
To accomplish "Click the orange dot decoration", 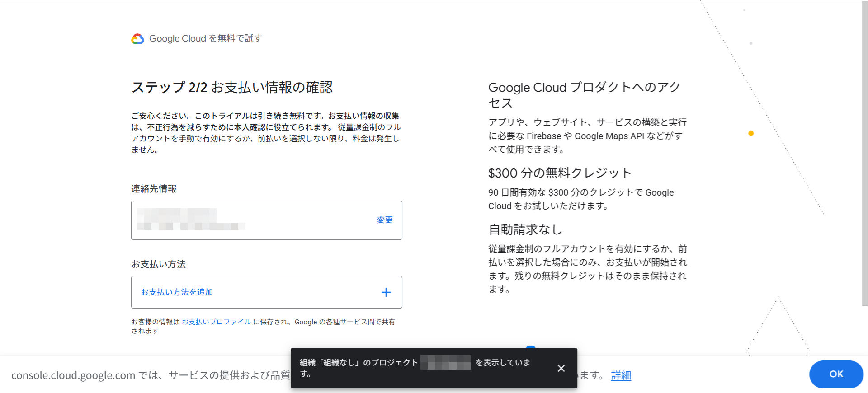I will 751,133.
